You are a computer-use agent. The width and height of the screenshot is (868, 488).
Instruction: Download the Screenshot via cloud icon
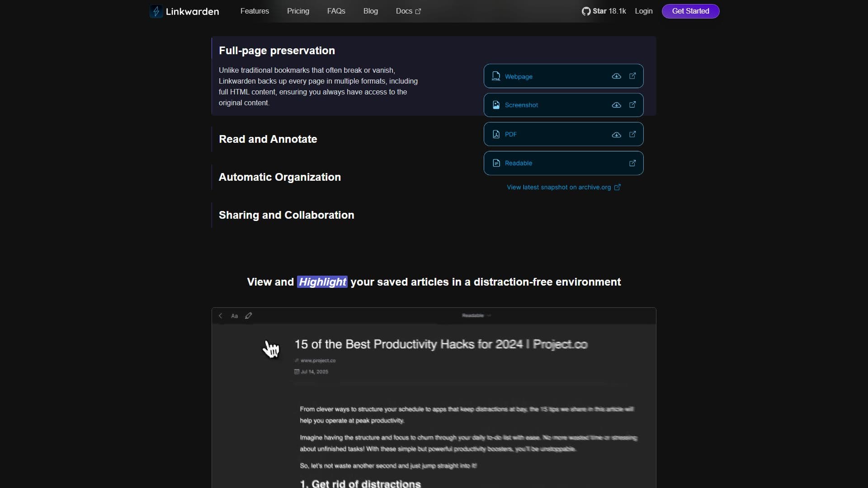pyautogui.click(x=616, y=105)
